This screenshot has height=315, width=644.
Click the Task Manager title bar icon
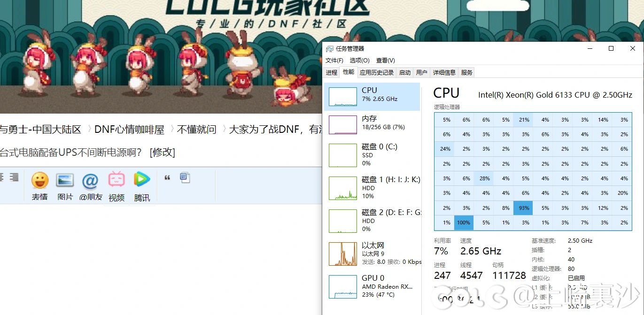(329, 48)
